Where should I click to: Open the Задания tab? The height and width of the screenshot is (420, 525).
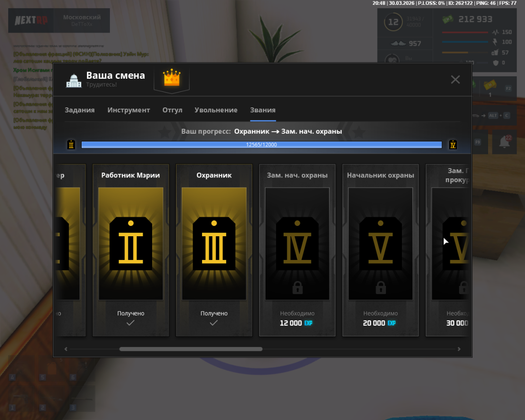click(80, 110)
